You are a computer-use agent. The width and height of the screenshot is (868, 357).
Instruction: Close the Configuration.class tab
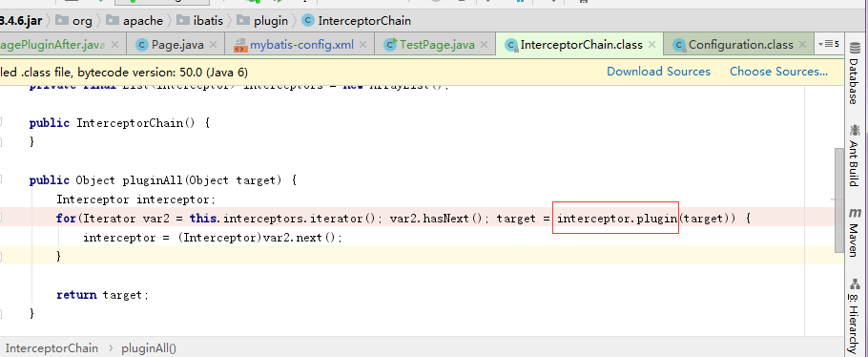point(803,44)
